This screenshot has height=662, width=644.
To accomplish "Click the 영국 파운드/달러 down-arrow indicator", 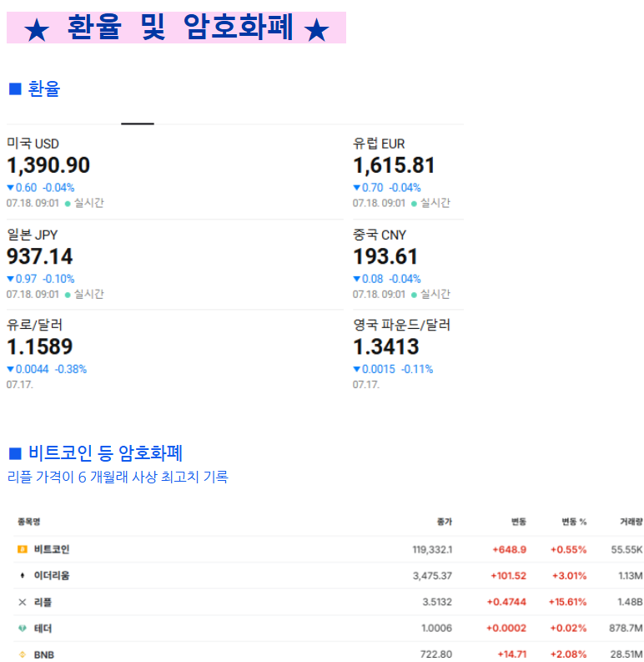I will [x=356, y=369].
